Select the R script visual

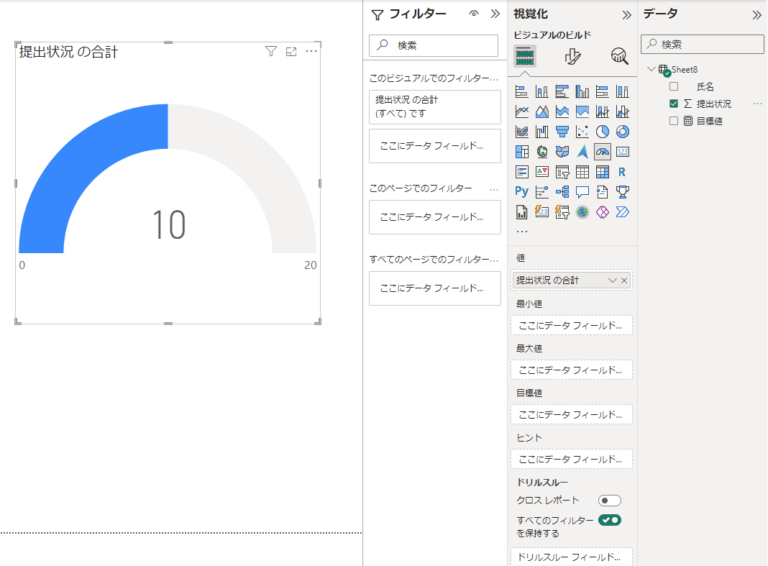click(622, 171)
